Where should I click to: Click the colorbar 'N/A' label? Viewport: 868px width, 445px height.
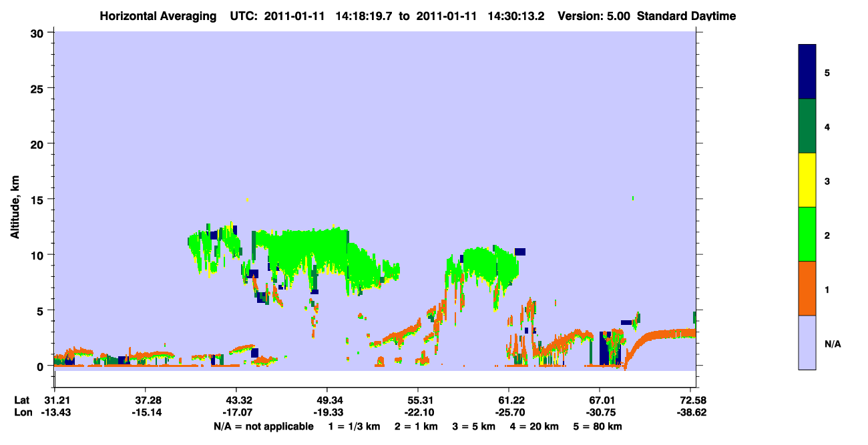point(832,344)
